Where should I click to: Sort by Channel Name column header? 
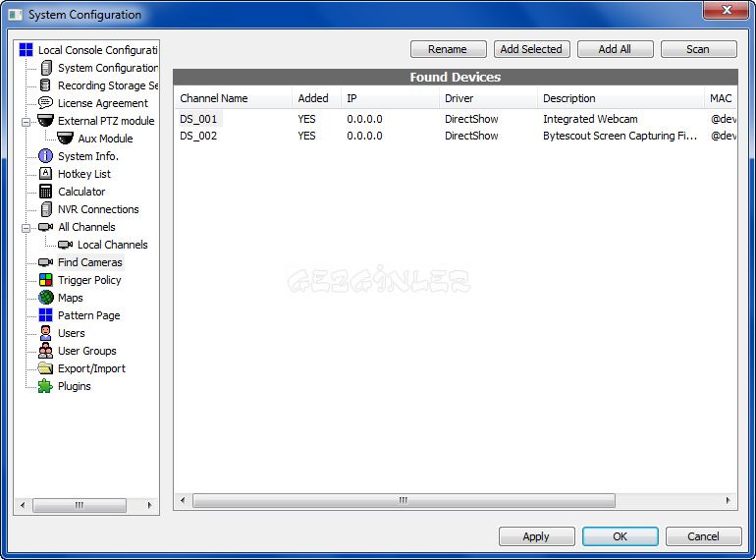coord(233,98)
